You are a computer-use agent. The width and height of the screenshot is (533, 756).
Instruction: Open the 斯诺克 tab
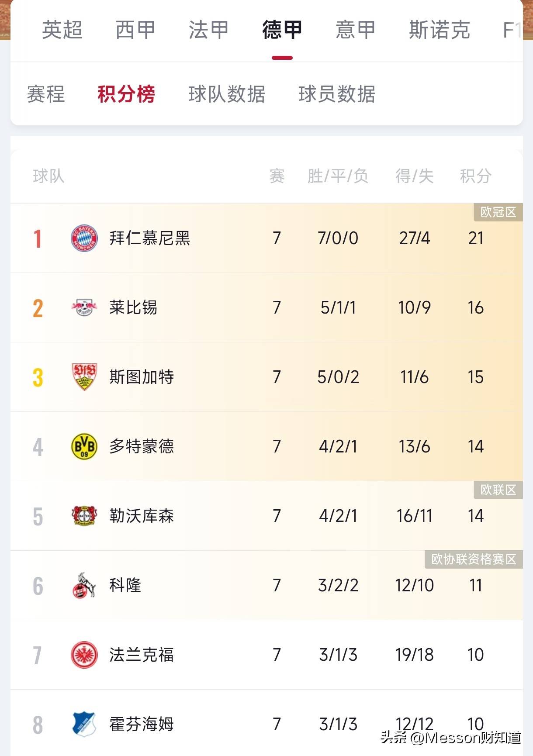[440, 30]
